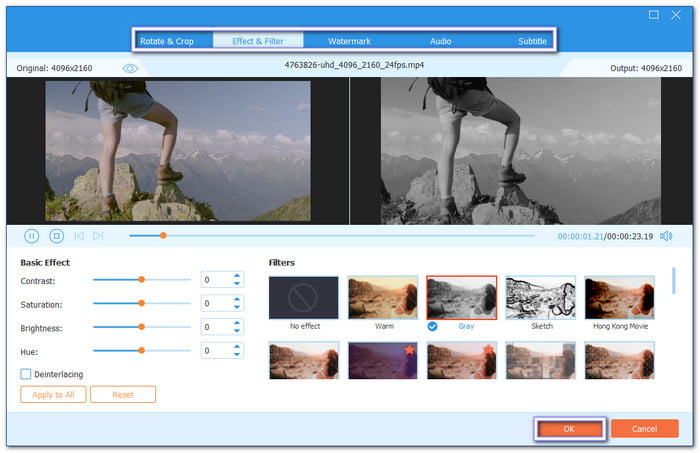
Task: Select second-row thumbnail below the Gray filter
Action: 462,361
